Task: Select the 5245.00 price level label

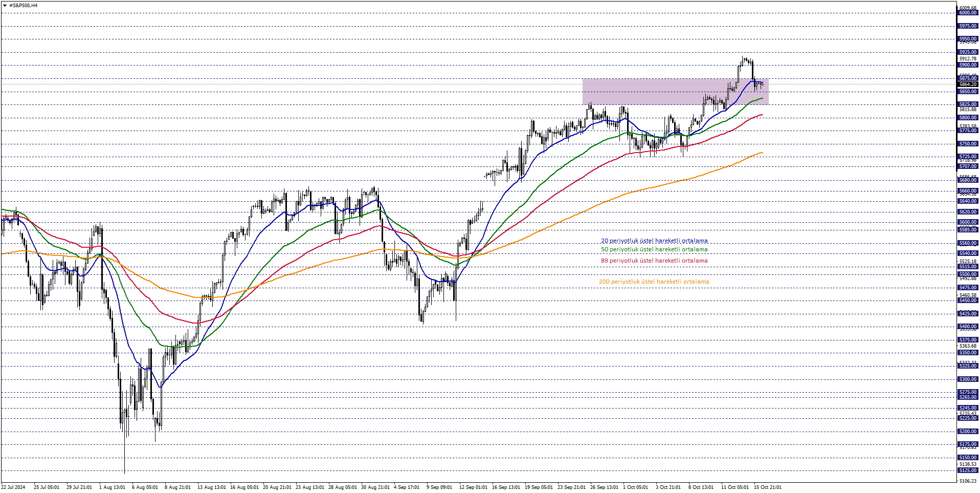Action: [968, 408]
